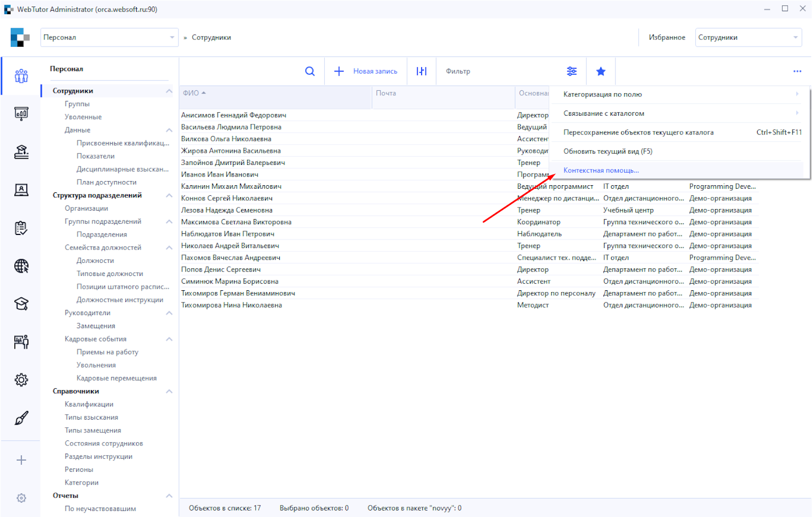Open the presentation chart sidebar icon
The width and height of the screenshot is (812, 517).
tap(21, 114)
